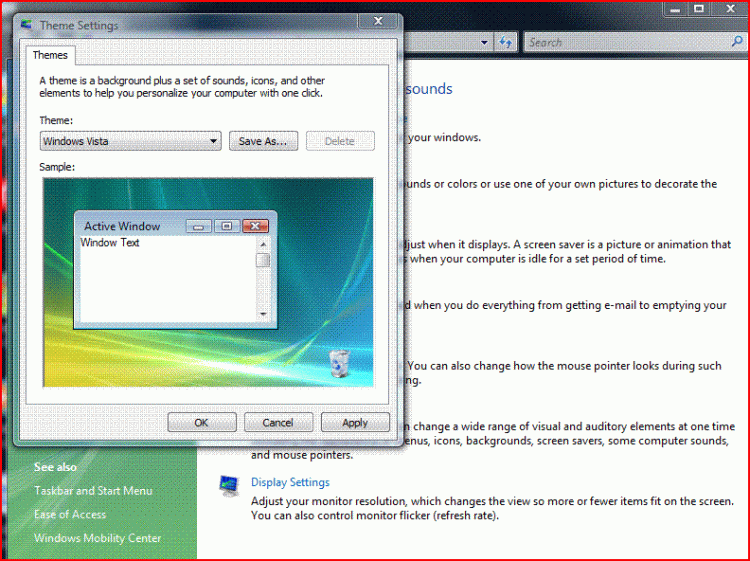The height and width of the screenshot is (561, 750).
Task: Close the Personalization window
Action: [730, 9]
